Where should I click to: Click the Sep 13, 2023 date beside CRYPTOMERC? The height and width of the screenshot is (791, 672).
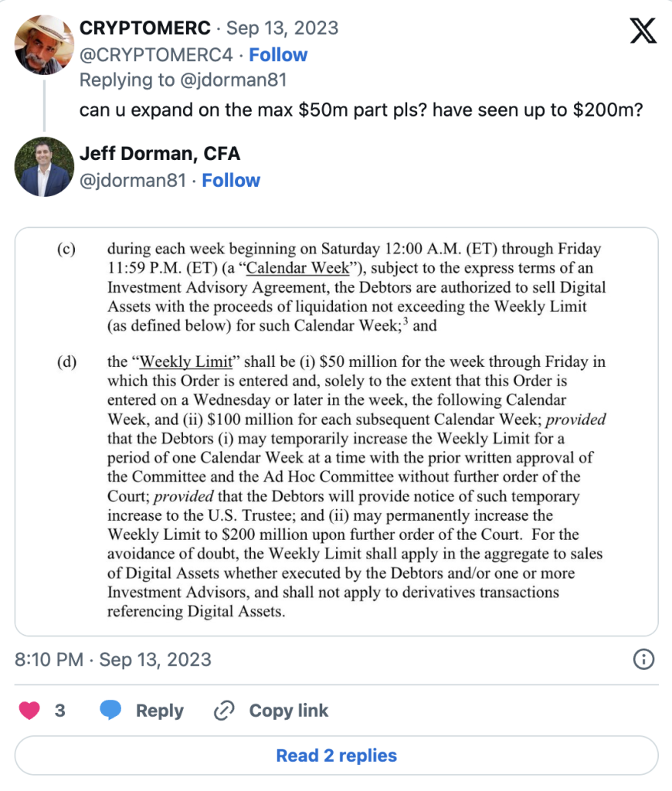click(282, 29)
